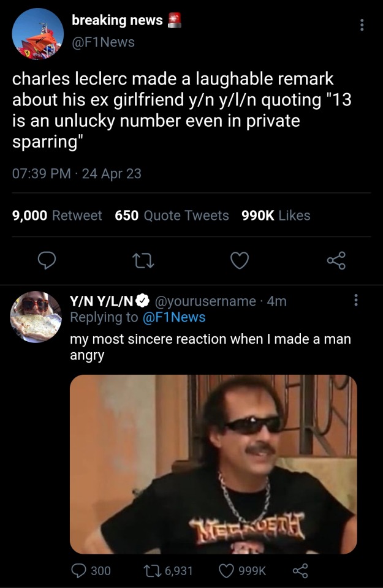383x588 pixels.
Task: View the 650 Quote Tweets
Action: click(172, 216)
